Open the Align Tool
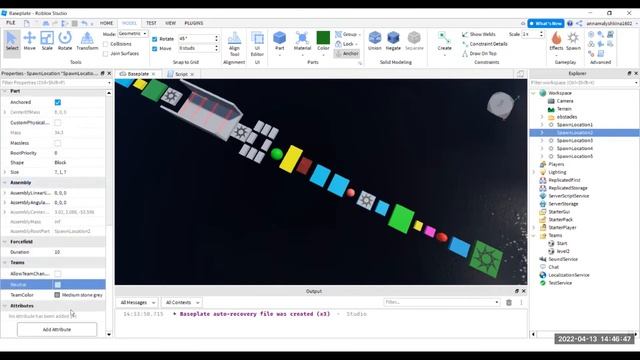The height and width of the screenshot is (360, 640). (234, 44)
